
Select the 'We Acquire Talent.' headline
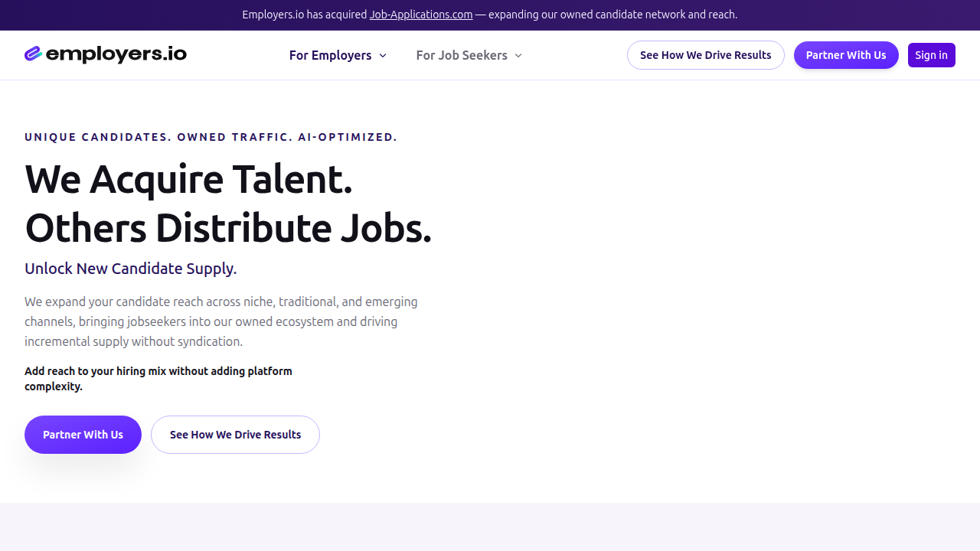[188, 179]
